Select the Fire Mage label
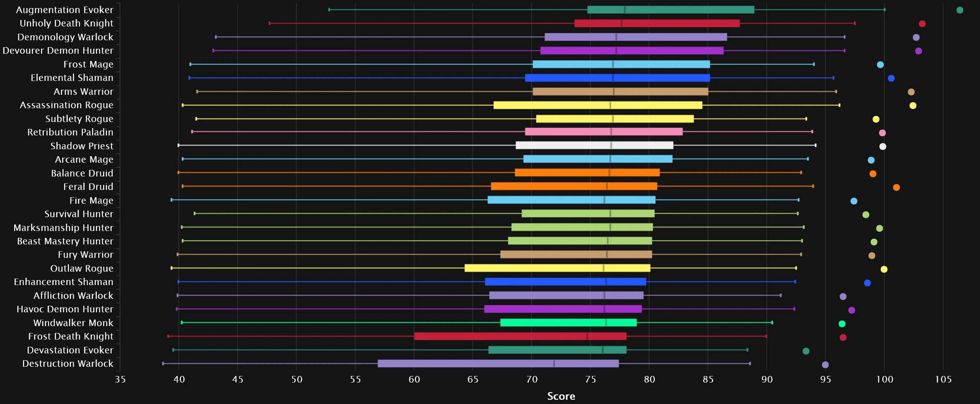 (x=91, y=201)
